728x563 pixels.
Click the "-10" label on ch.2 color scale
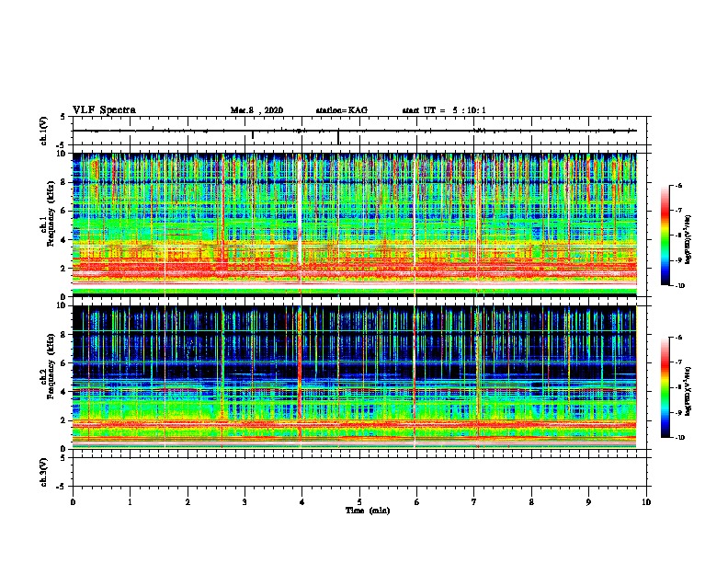(679, 438)
